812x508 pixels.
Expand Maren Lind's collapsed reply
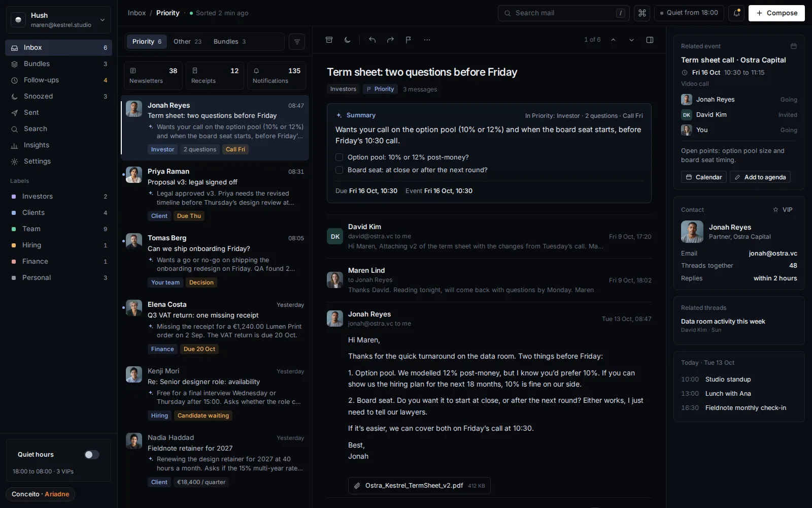click(x=489, y=280)
